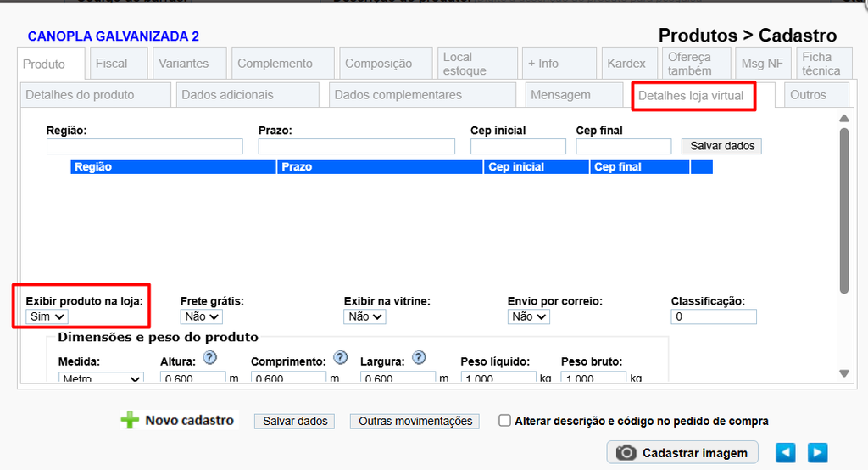Switch to the Fiscal tab
Screen dimensions: 868x470
(119, 63)
